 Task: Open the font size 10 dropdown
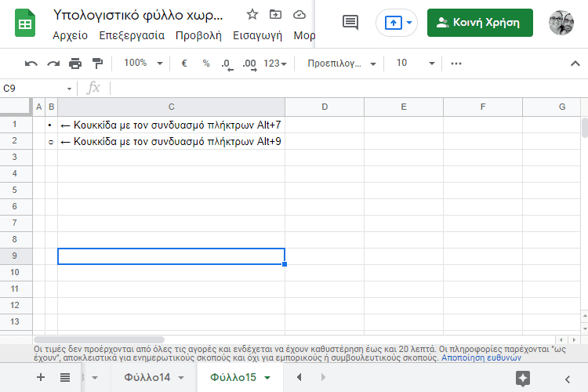(415, 63)
